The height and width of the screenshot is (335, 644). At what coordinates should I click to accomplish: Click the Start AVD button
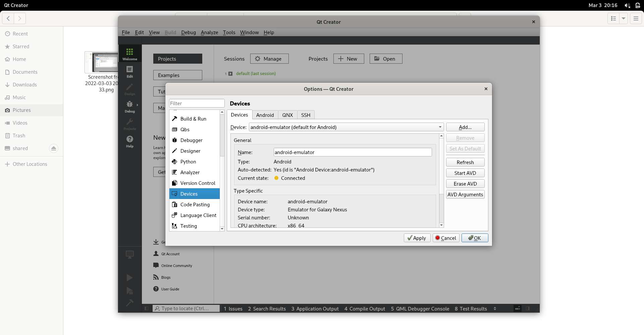click(465, 173)
